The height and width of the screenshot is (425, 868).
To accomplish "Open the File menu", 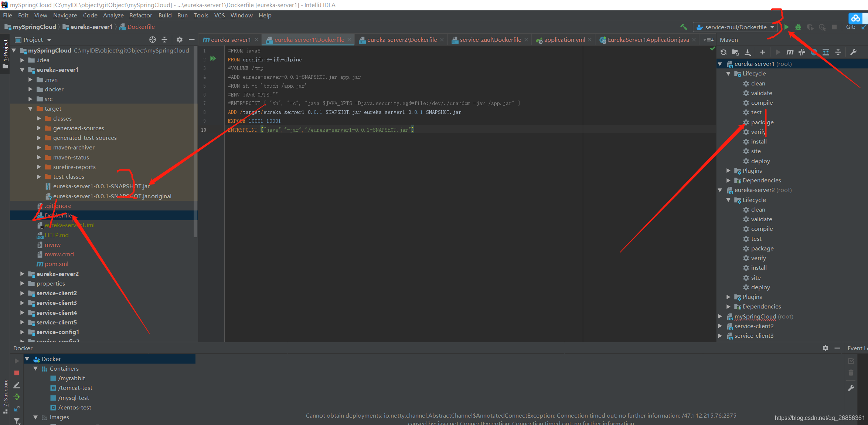I will 7,15.
